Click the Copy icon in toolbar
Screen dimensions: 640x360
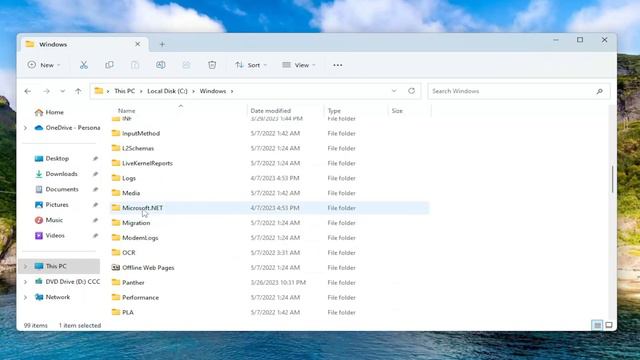click(x=109, y=65)
